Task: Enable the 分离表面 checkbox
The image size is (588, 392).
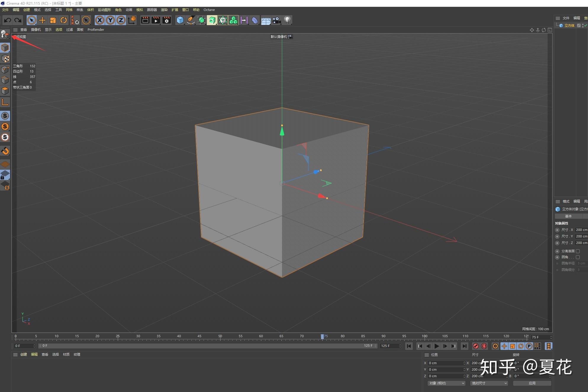Action: pyautogui.click(x=578, y=251)
